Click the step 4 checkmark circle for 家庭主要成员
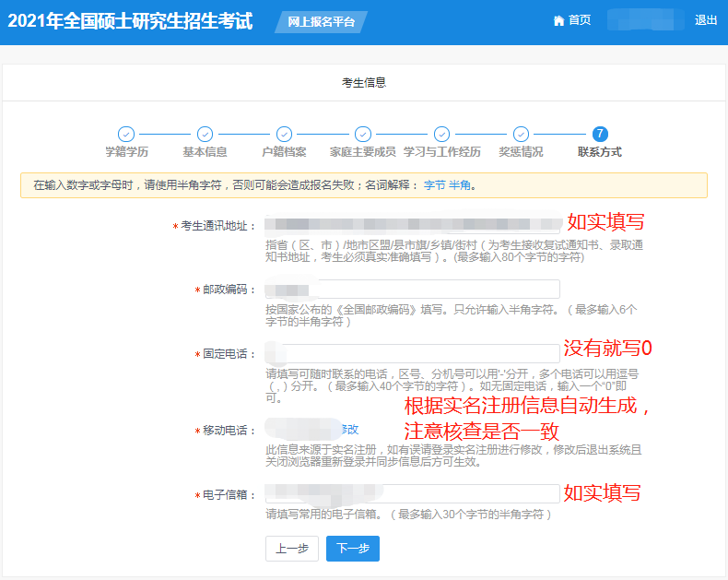Viewport: 728px width, 580px height. (x=363, y=135)
